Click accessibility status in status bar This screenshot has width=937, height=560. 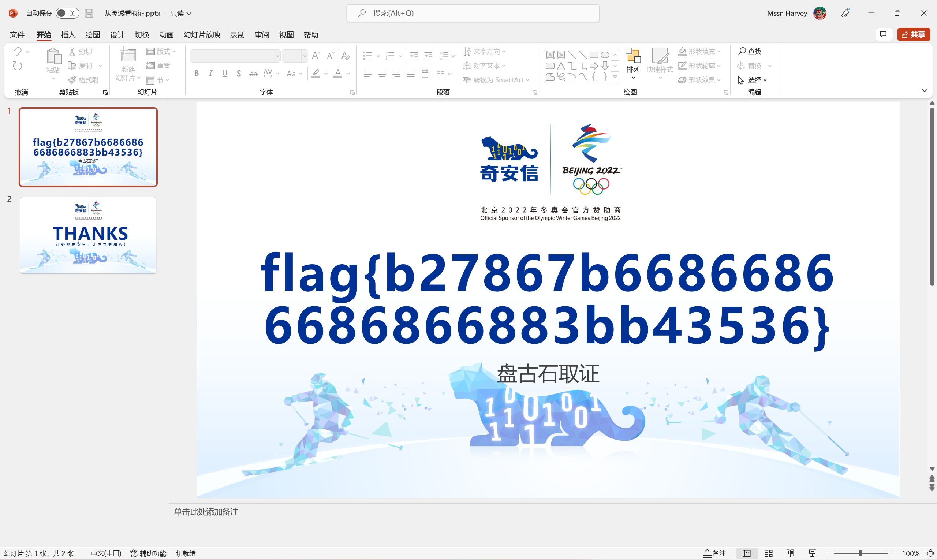(x=163, y=553)
